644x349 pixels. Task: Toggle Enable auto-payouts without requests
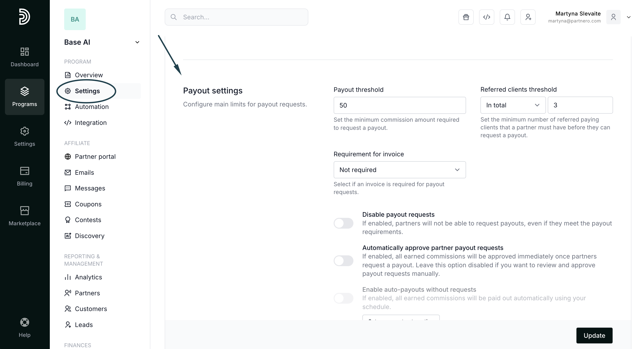(x=343, y=298)
